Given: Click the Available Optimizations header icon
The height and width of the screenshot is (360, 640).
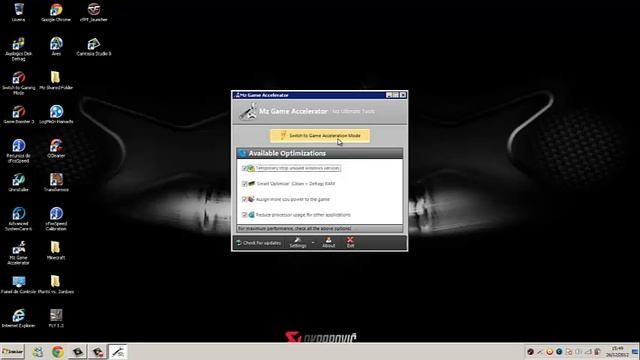Looking at the screenshot, I should point(243,153).
